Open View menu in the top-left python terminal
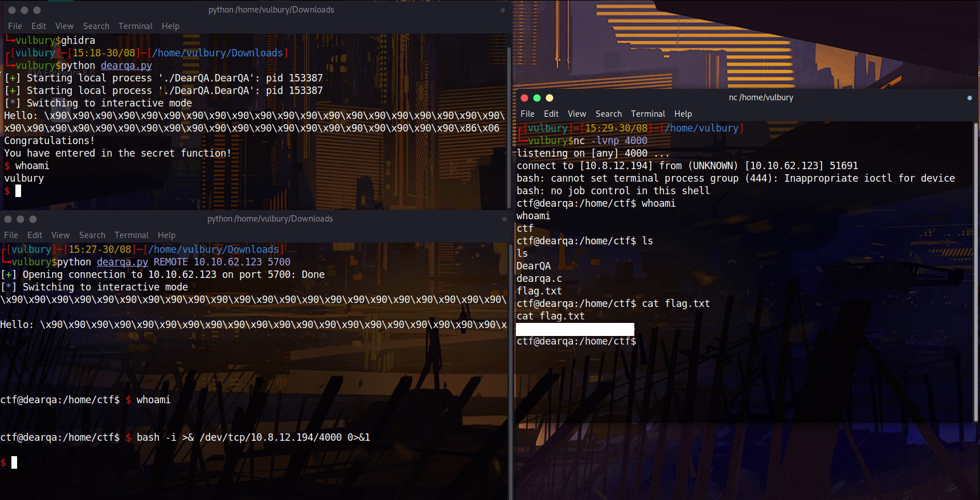The height and width of the screenshot is (500, 980). [x=64, y=26]
